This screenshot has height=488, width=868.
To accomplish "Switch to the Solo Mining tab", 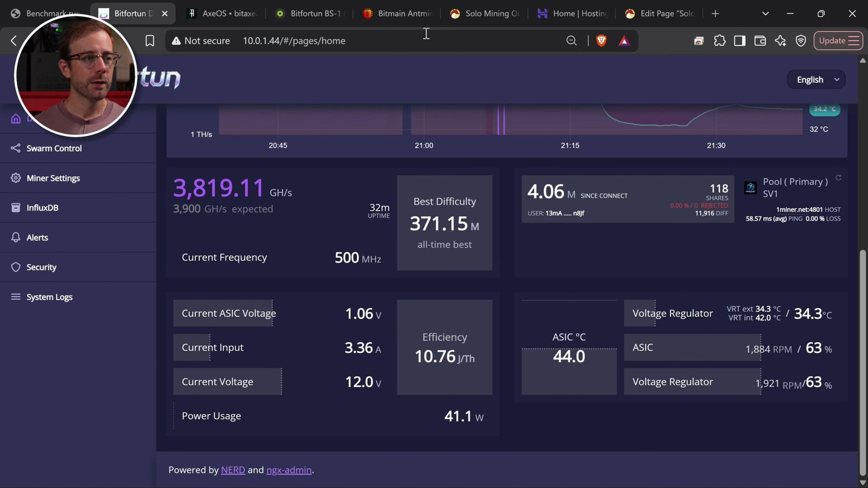I will point(484,14).
